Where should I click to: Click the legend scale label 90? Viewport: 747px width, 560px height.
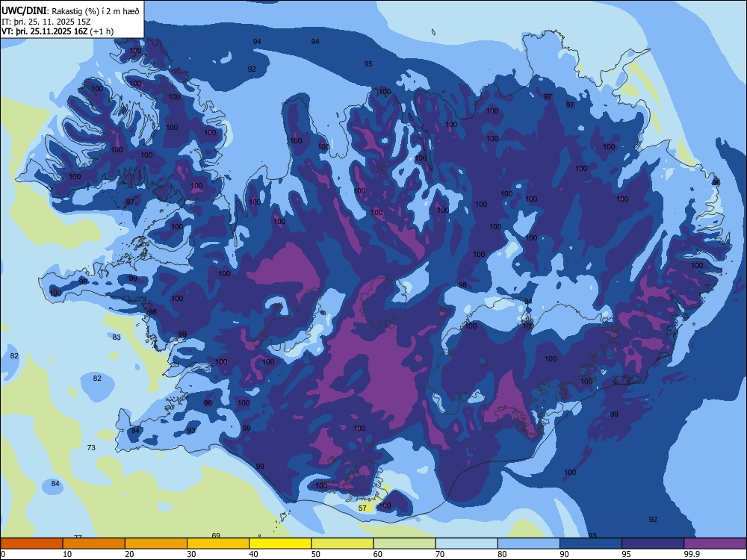(x=564, y=554)
